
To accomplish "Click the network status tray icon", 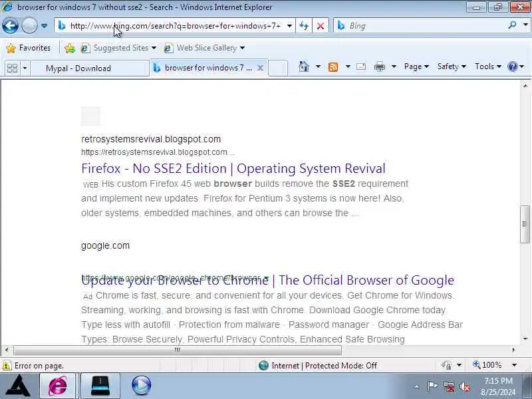I will click(450, 387).
